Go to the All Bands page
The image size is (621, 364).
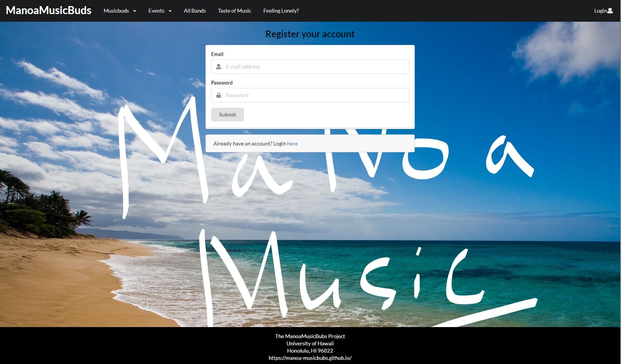tap(195, 11)
